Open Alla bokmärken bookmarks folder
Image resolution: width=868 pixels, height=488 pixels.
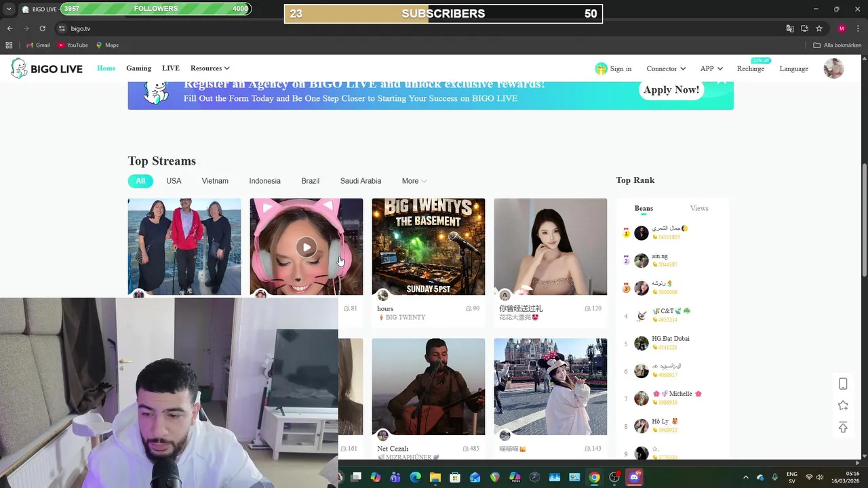click(x=837, y=45)
